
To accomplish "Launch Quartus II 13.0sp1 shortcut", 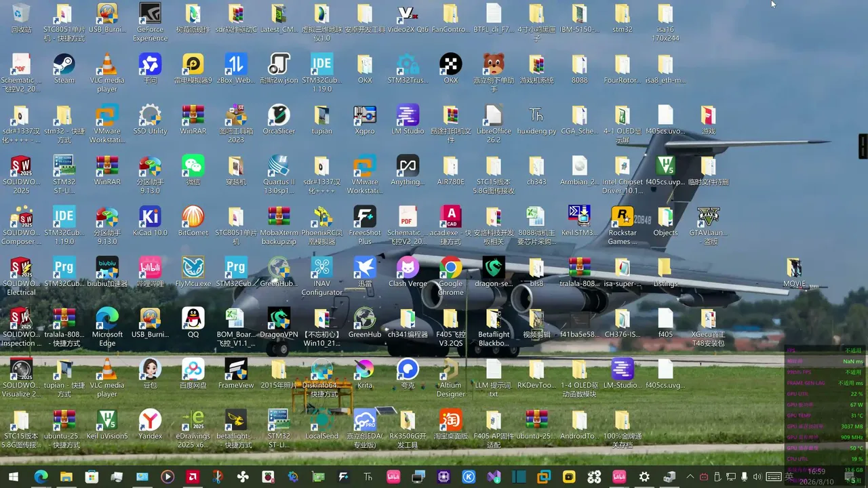I will click(x=279, y=176).
